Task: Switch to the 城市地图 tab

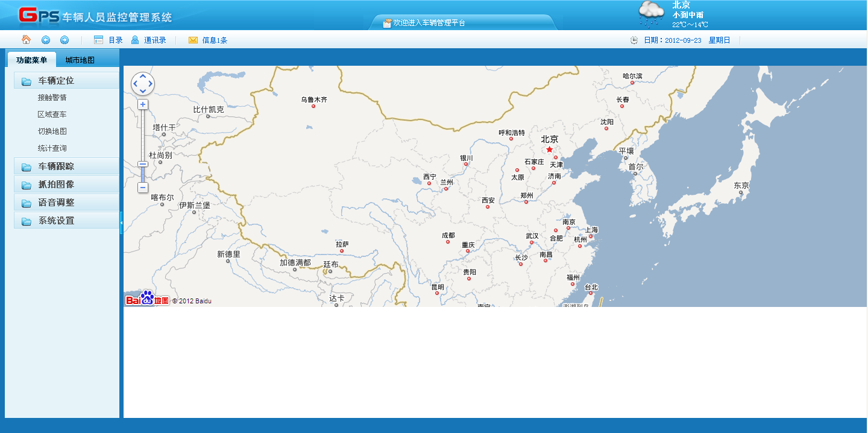Action: click(x=80, y=60)
